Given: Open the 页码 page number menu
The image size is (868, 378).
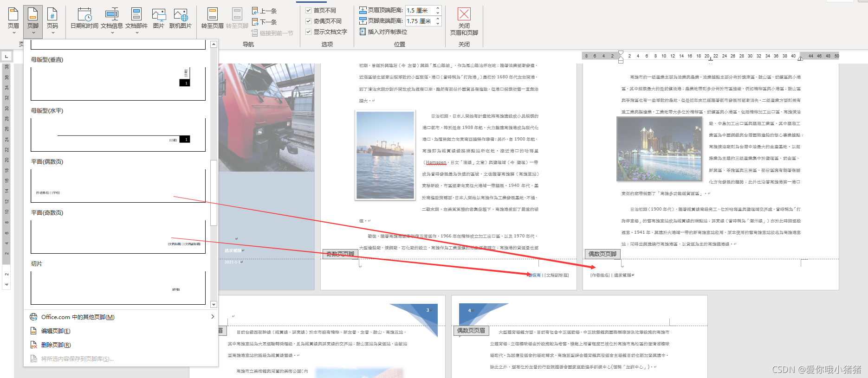Looking at the screenshot, I should click(x=52, y=20).
